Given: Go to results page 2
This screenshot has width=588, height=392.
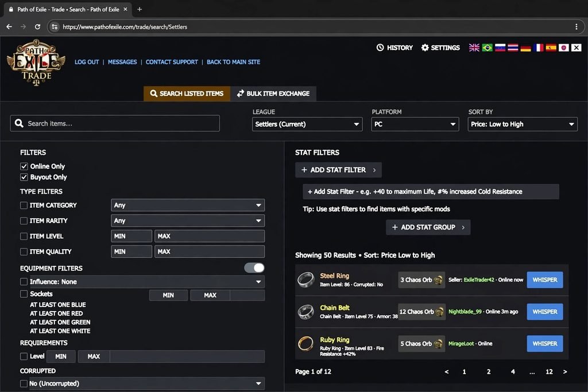Looking at the screenshot, I should point(488,372).
